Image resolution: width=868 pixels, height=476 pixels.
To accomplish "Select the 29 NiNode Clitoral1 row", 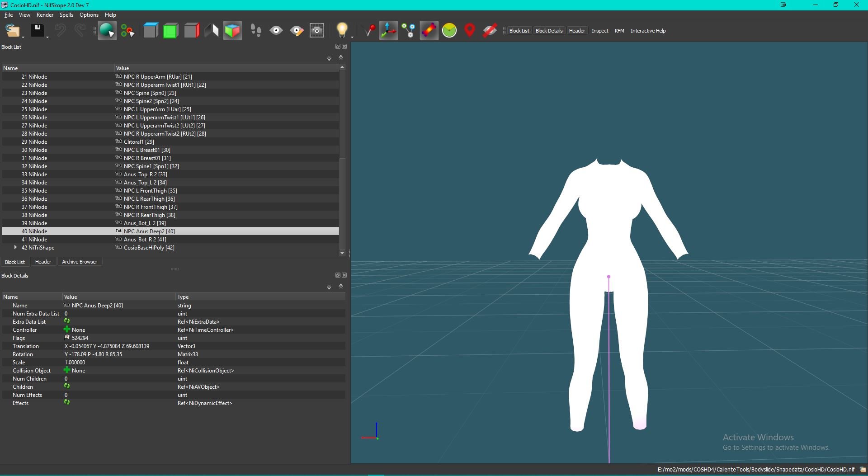I will pos(170,141).
